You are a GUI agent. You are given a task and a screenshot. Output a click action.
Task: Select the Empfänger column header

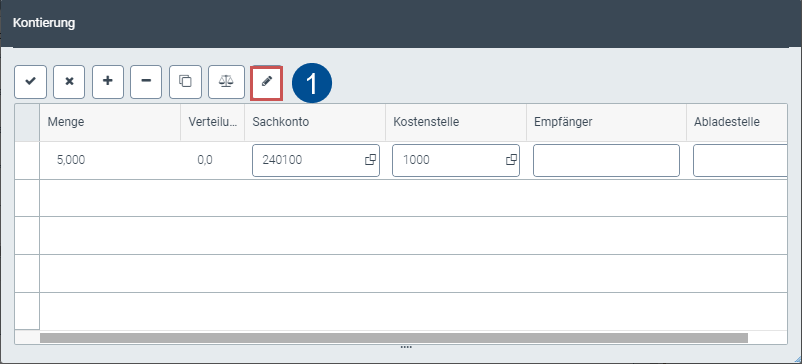[x=606, y=122]
